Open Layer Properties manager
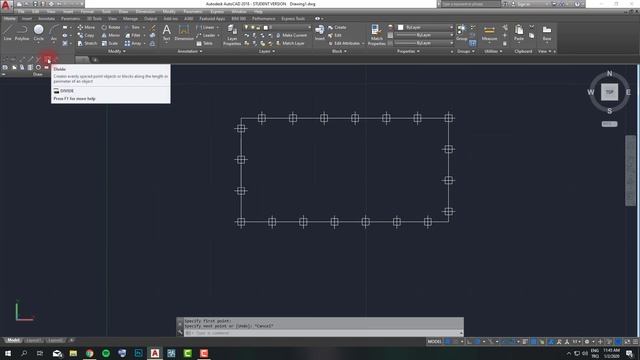The image size is (640, 360). 232,35
